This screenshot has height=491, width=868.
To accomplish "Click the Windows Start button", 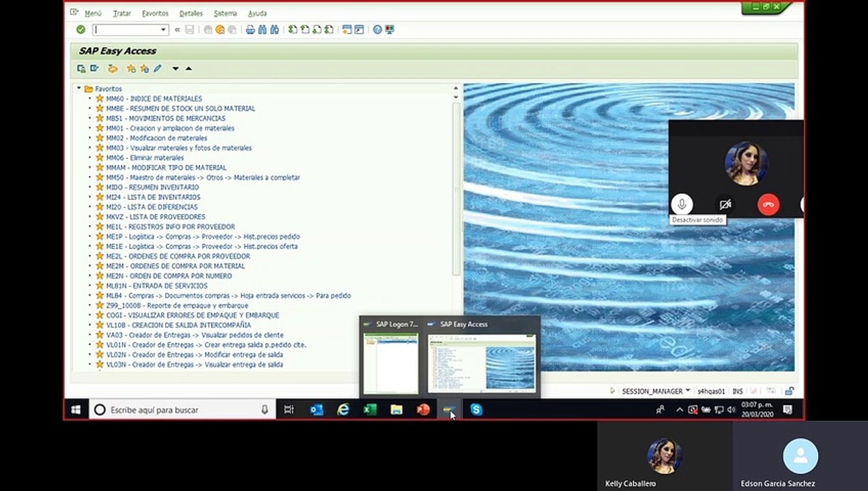I will coord(76,410).
